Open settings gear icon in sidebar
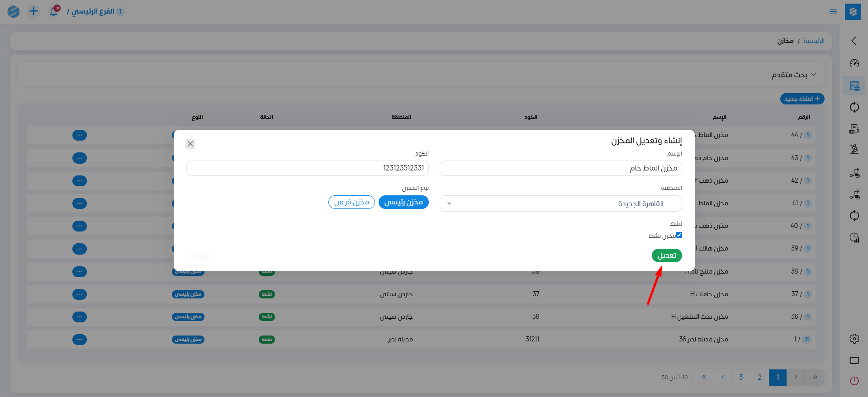 (854, 339)
